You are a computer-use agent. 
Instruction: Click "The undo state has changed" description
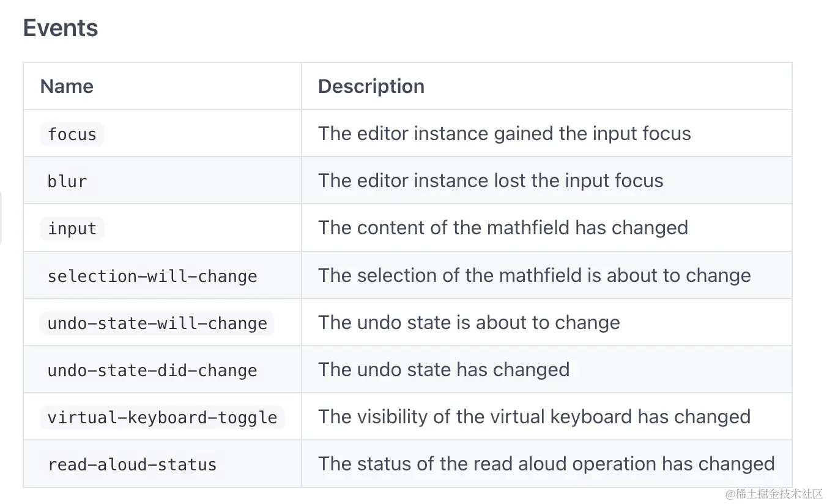tap(443, 369)
